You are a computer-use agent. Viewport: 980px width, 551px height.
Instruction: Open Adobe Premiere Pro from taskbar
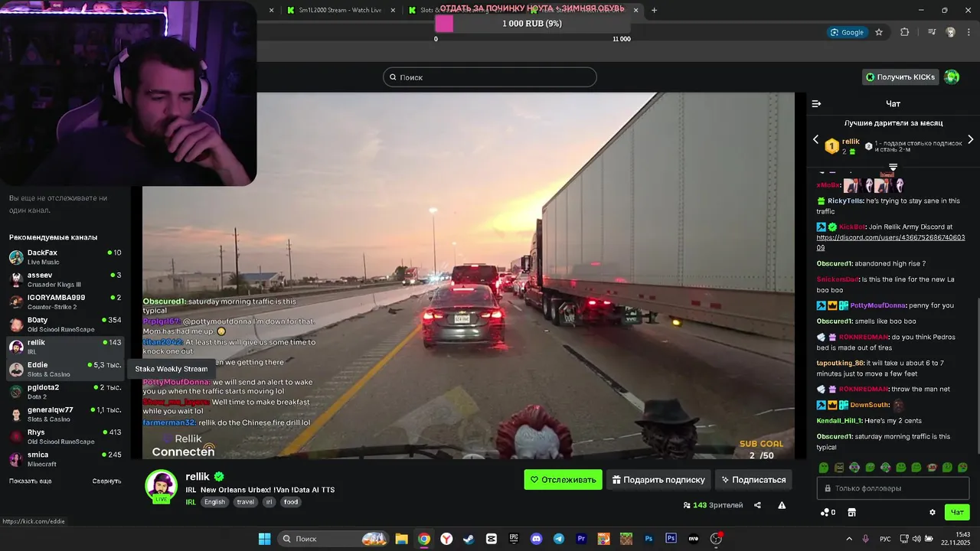point(581,539)
